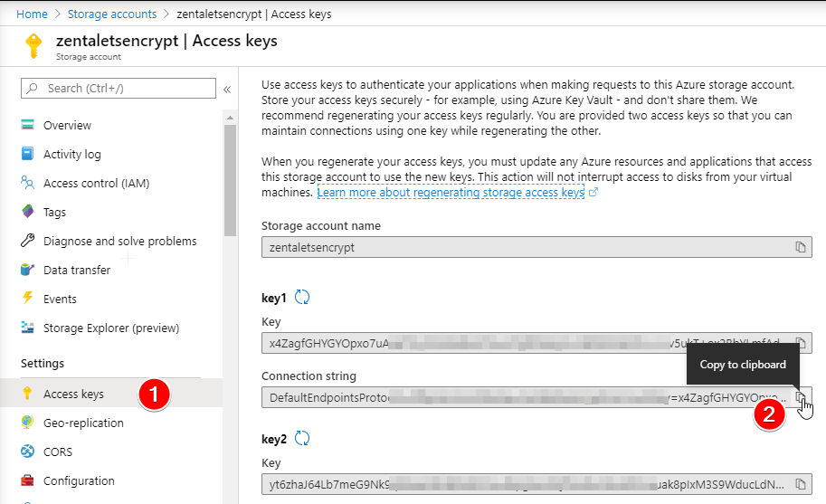This screenshot has height=504, width=826.
Task: Click the Storage account name field
Action: click(536, 247)
